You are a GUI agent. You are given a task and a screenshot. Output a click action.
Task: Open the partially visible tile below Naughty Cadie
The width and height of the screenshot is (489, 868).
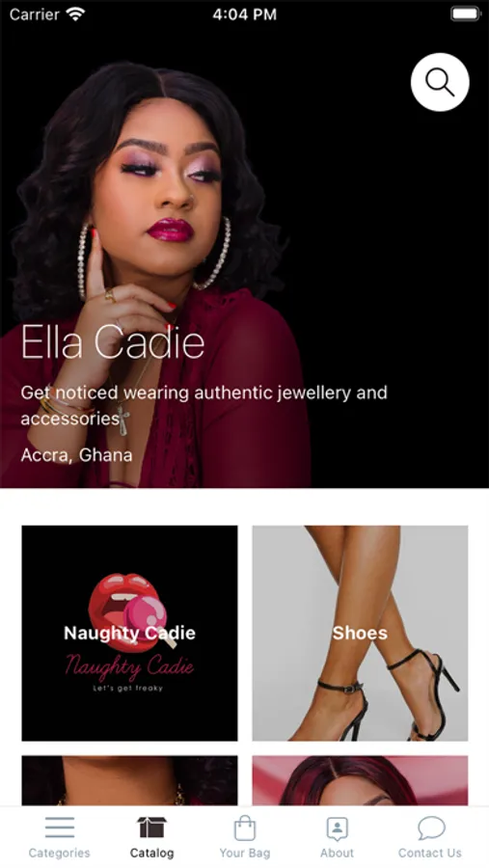(129, 780)
